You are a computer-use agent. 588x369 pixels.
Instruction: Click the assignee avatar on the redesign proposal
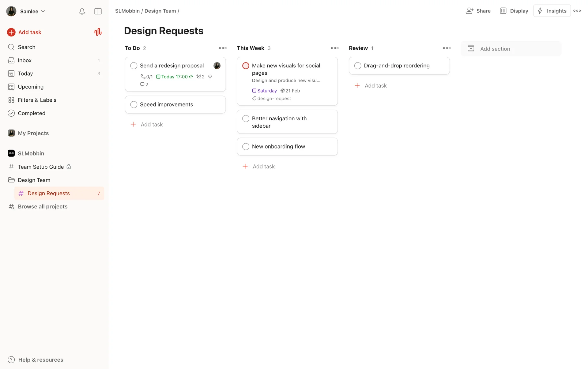(217, 66)
